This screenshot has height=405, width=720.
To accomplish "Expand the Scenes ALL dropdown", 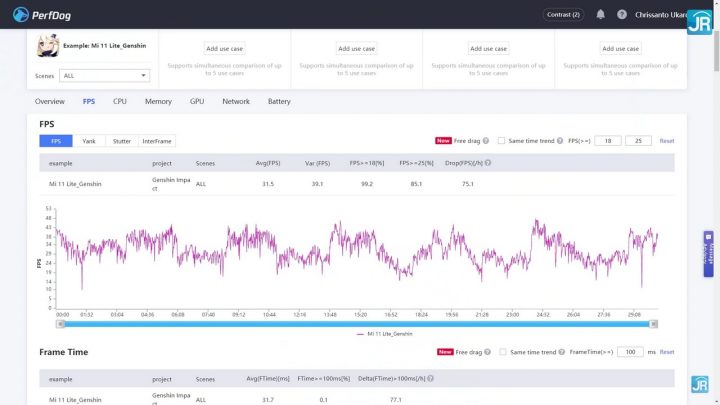I will tap(104, 76).
